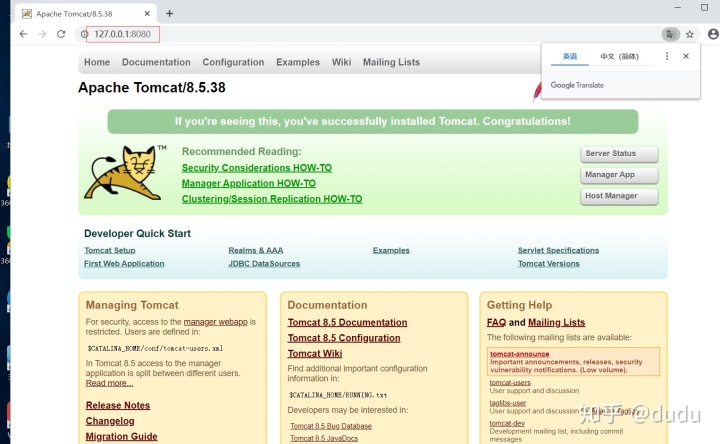Open Tomcat 8.5 JavaDocs link
Viewport: 720px width, 444px height.
coord(324,438)
